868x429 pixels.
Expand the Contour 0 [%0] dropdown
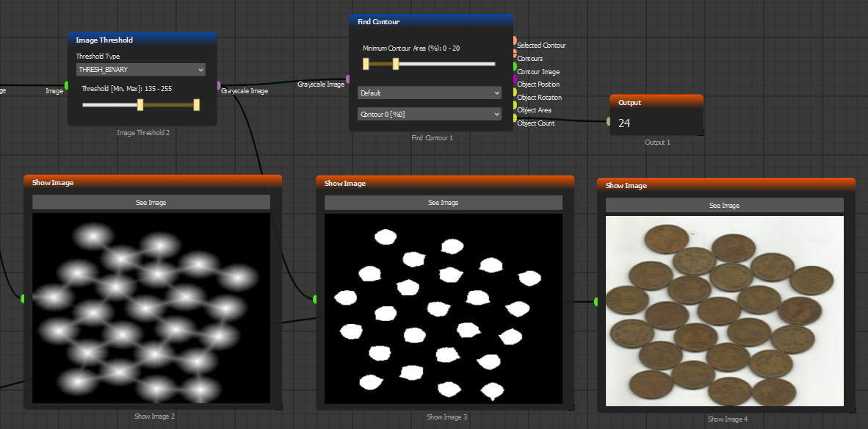(x=430, y=114)
